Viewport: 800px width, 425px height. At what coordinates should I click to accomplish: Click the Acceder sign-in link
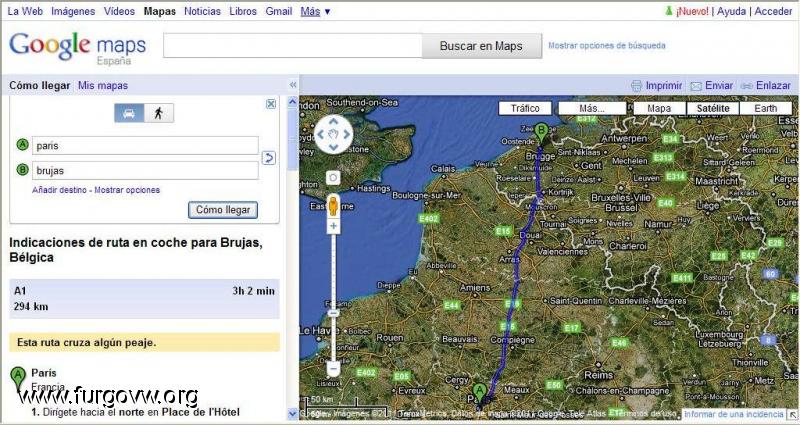(773, 11)
